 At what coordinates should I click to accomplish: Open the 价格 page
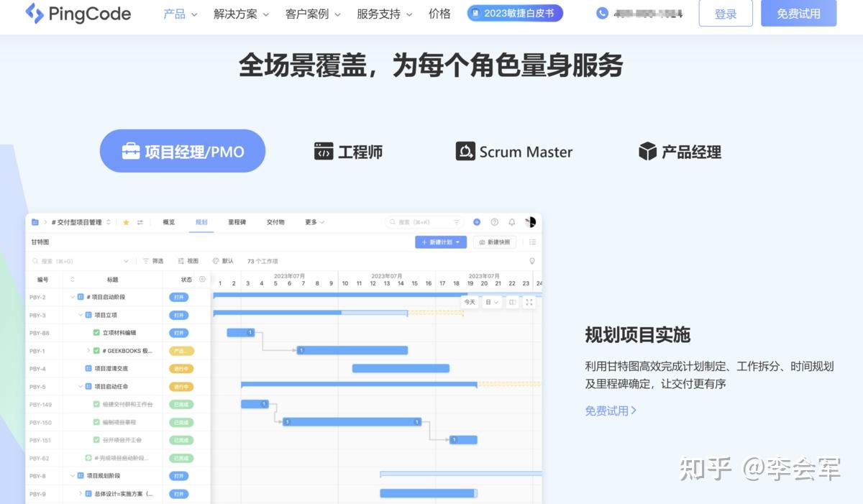[439, 14]
